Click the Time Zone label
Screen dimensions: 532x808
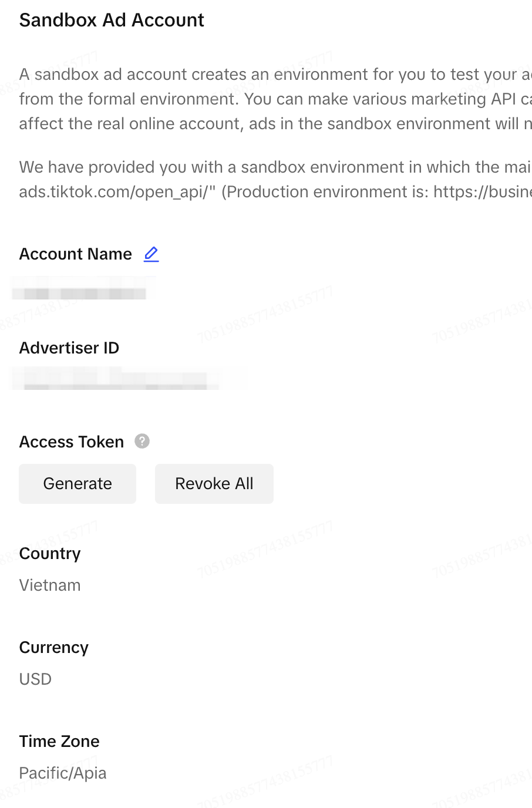point(59,742)
